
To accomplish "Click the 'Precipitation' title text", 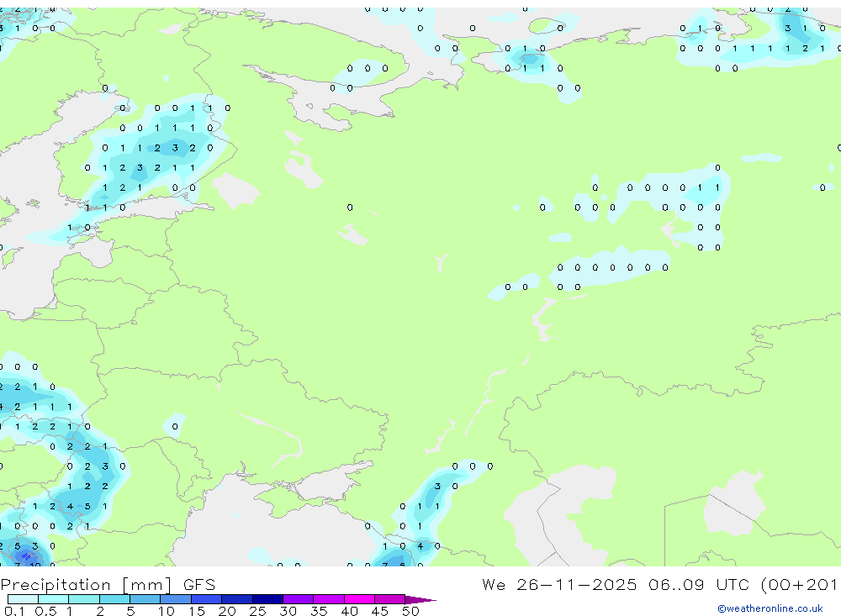I will 56,585.
